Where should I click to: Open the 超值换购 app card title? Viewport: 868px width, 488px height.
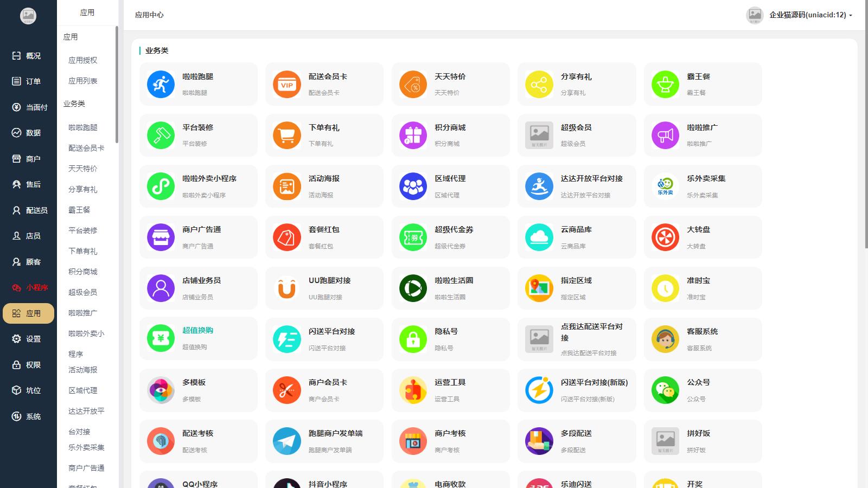[x=197, y=330]
